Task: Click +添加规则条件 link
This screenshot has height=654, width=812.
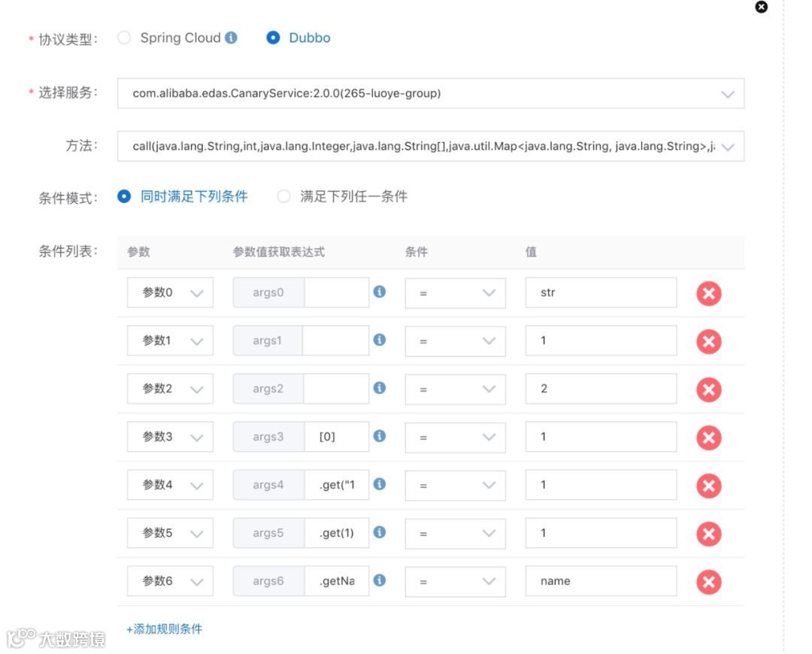Action: (164, 629)
